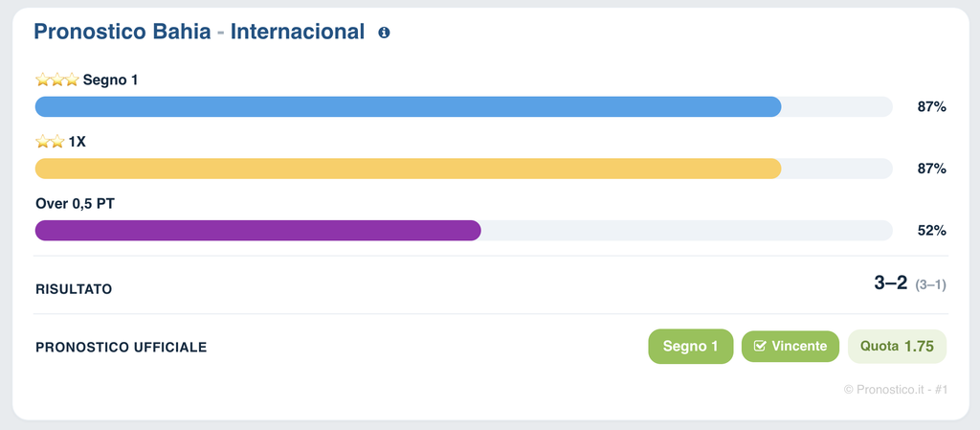Click the Pronostico Bahia title text
980x430 pixels.
122,32
